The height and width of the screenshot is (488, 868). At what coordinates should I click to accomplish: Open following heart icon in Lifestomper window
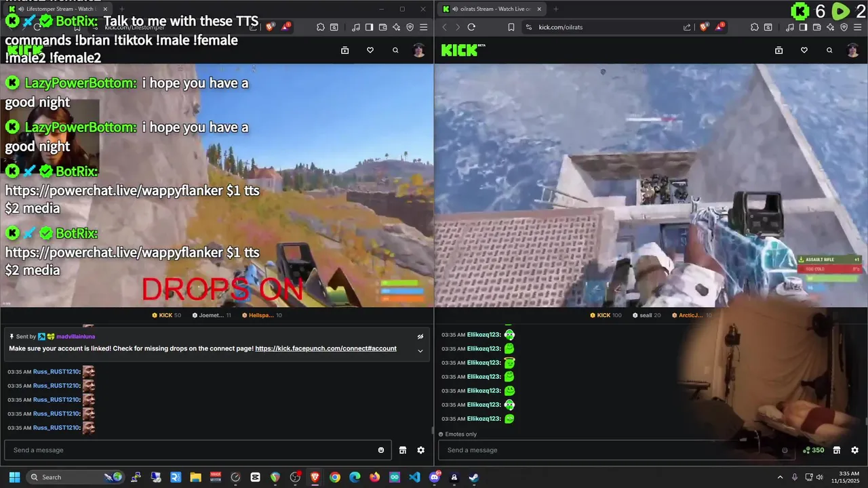pyautogui.click(x=370, y=50)
